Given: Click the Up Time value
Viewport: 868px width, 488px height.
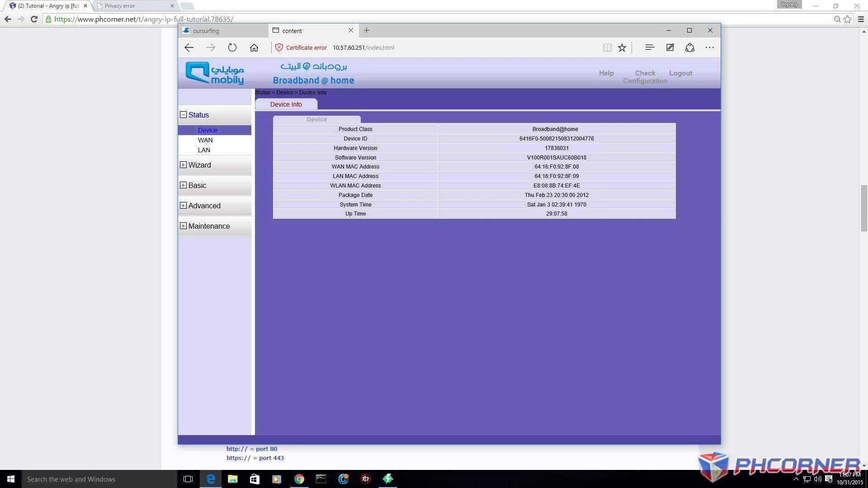Looking at the screenshot, I should [557, 214].
